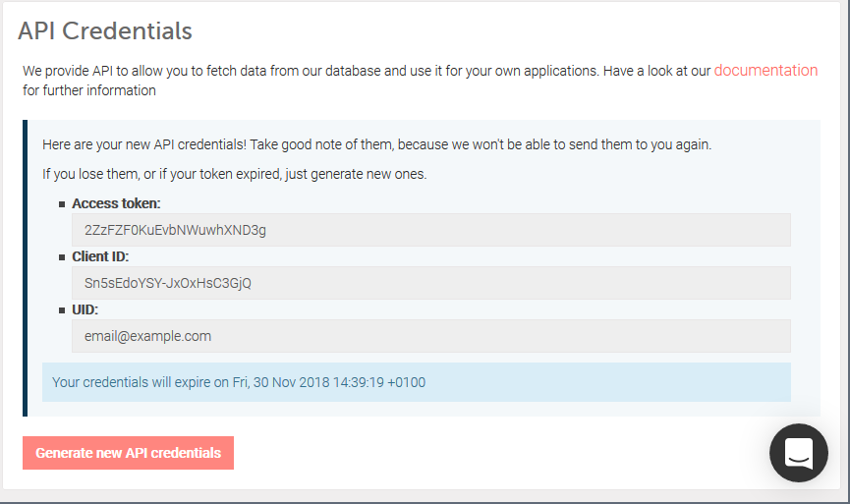Screen dimensions: 850x504
Task: Select the Access token field
Action: coord(431,230)
